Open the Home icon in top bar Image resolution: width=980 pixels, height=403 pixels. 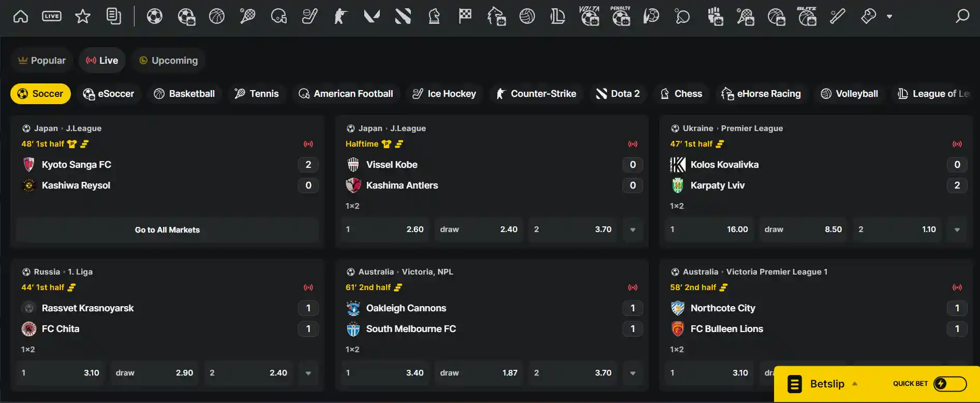point(21,17)
